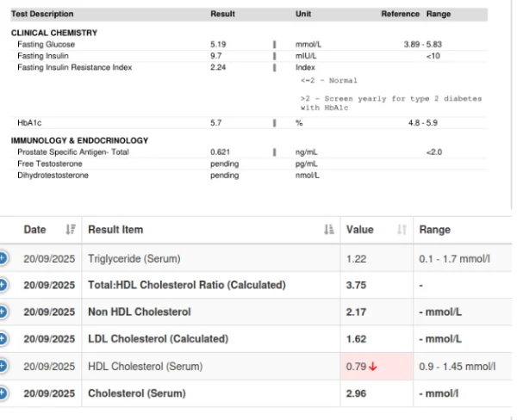Expand the Non HDL Cholesterol row
Viewport: 517px width, 420px height.
click(x=3, y=312)
